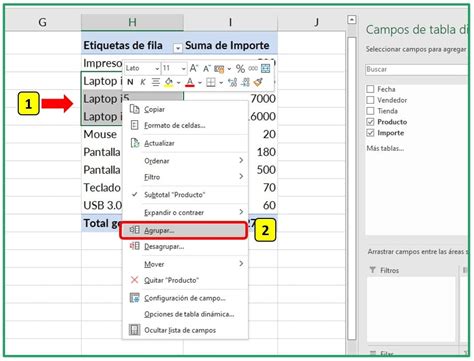Open Opciones de tabla dinámica
This screenshot has height=361, width=474.
[185, 314]
